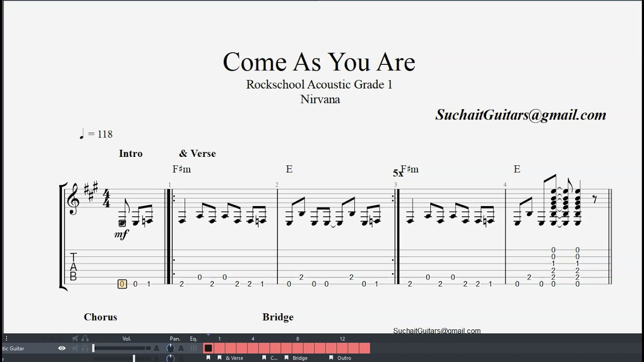Click the Come As You Are title
The image size is (644, 362).
[319, 61]
